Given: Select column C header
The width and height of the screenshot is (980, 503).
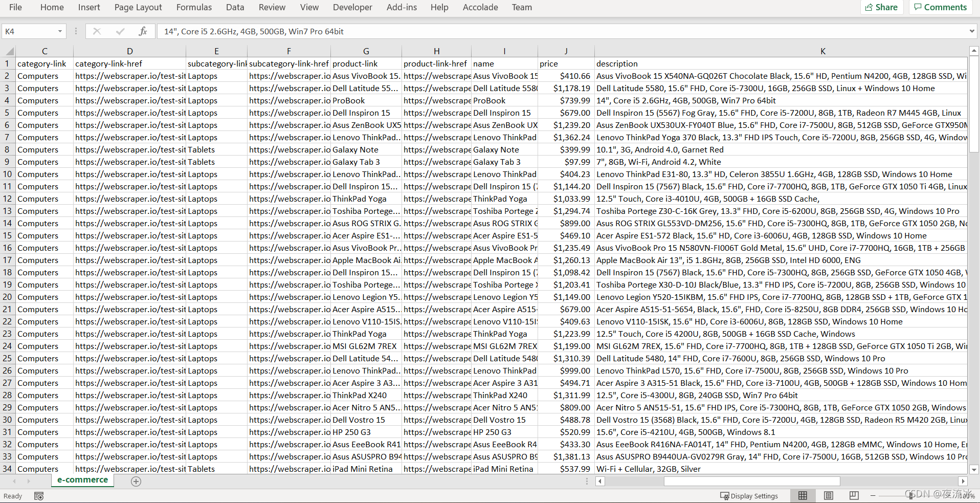Looking at the screenshot, I should 44,51.
